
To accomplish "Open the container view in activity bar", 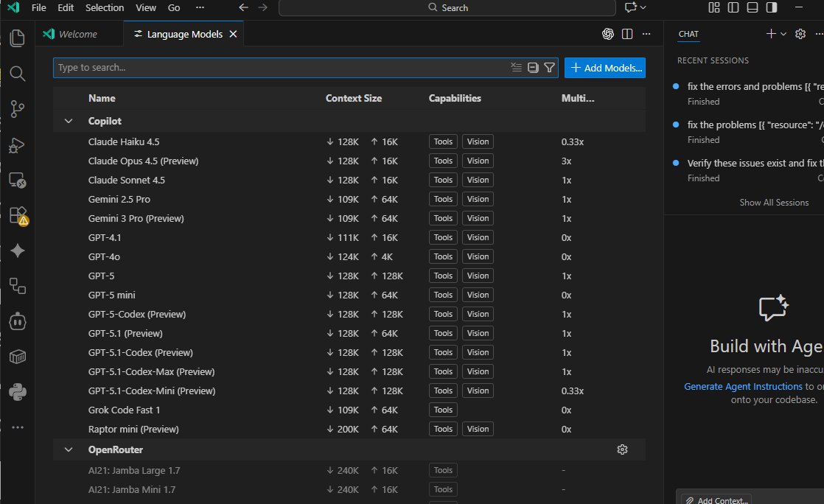I will [18, 357].
